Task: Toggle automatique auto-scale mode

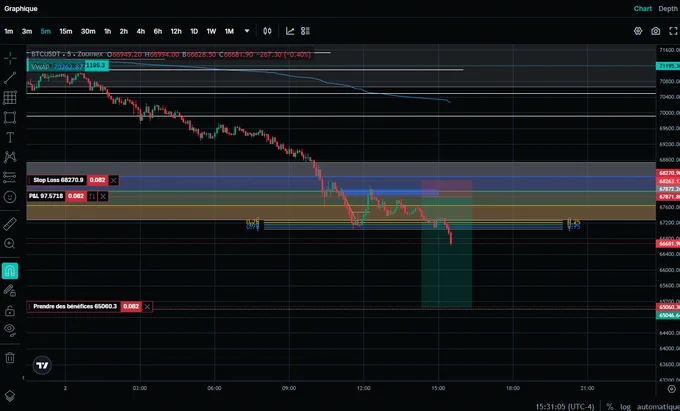Action: [658, 407]
